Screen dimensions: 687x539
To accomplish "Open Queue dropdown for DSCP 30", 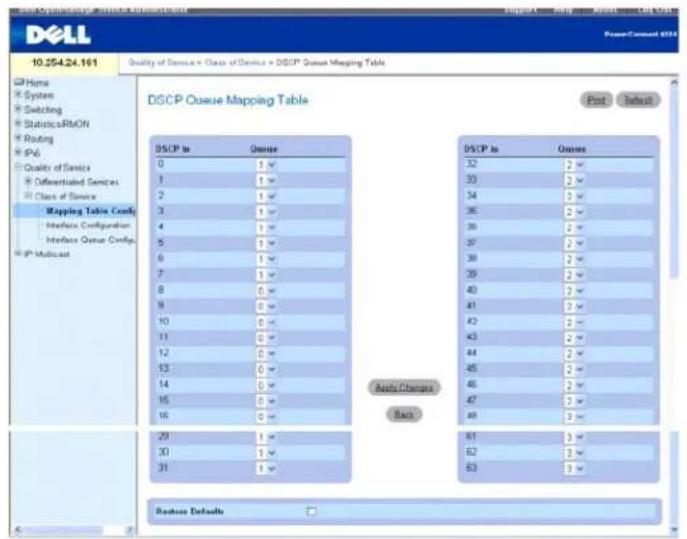I will click(x=266, y=453).
